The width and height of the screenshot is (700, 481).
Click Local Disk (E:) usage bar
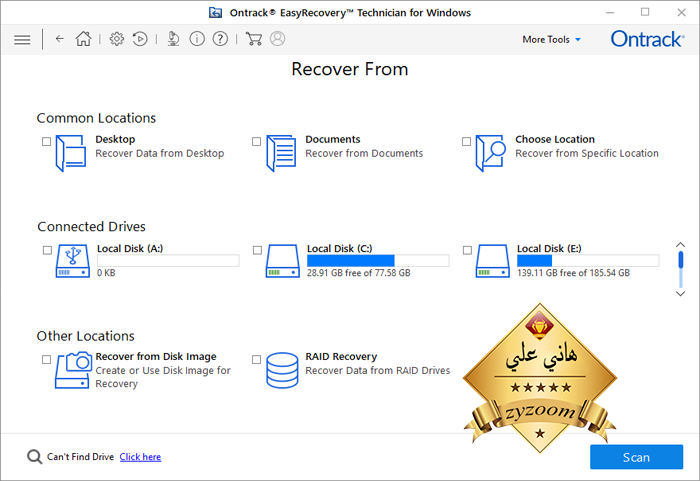click(x=588, y=260)
